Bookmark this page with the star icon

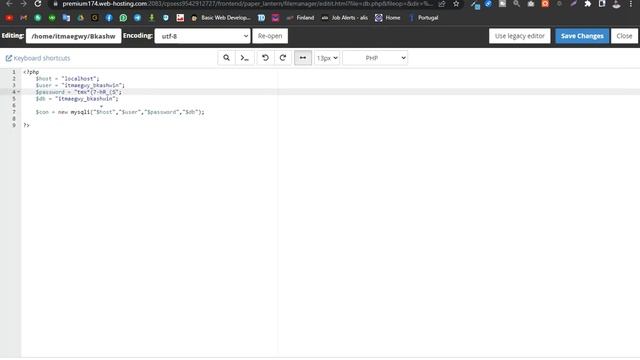(x=456, y=4)
